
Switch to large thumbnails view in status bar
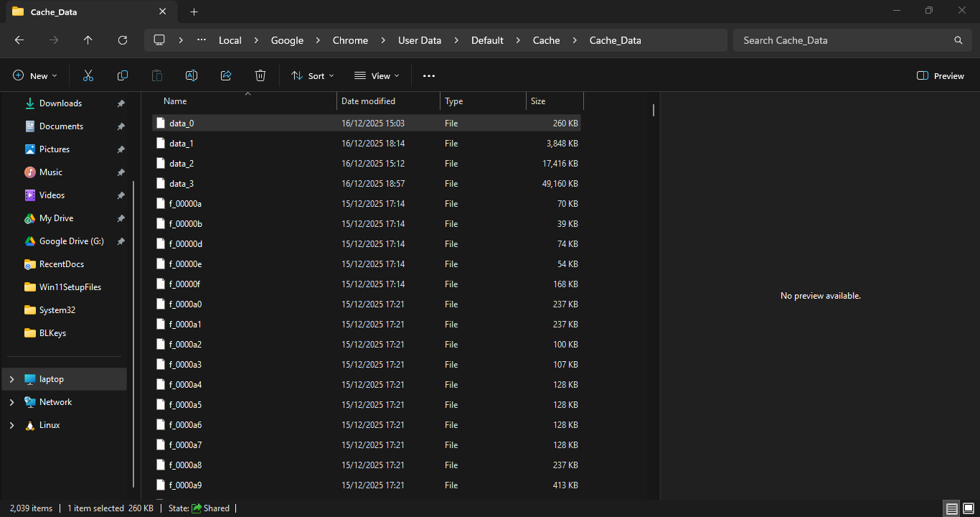[969, 508]
